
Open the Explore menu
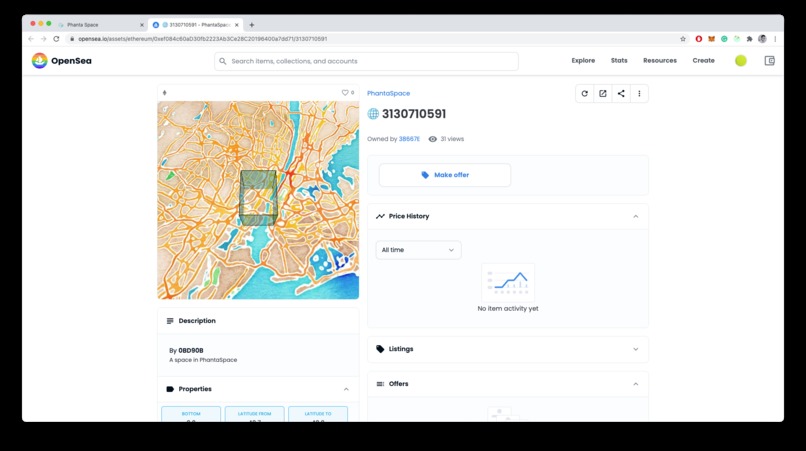pos(583,61)
